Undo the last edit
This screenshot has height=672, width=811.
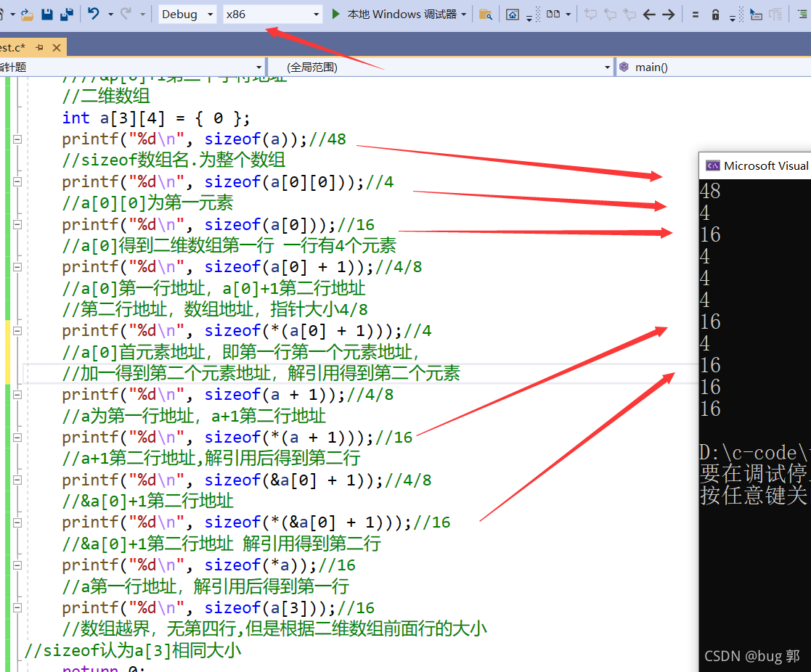pyautogui.click(x=94, y=14)
